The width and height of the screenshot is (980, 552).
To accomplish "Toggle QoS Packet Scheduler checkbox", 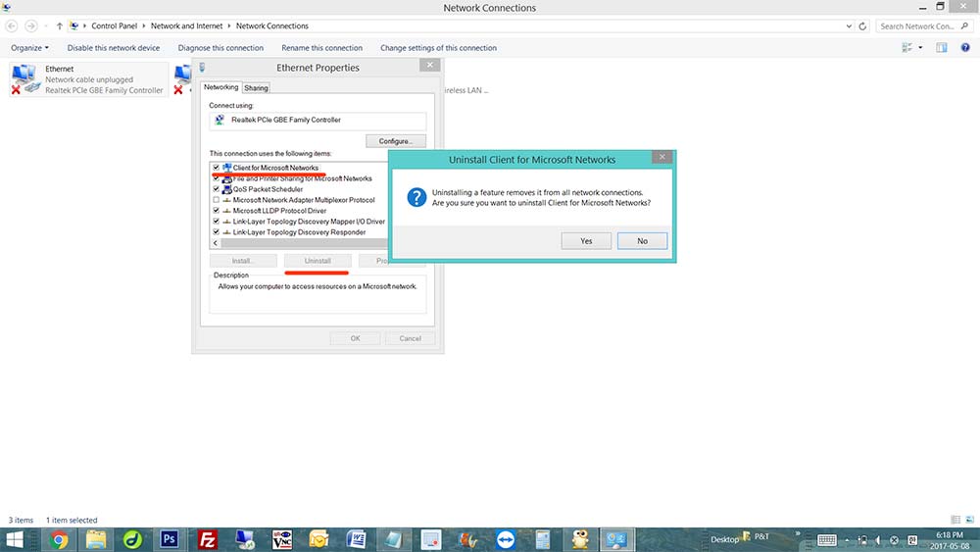I will click(217, 189).
